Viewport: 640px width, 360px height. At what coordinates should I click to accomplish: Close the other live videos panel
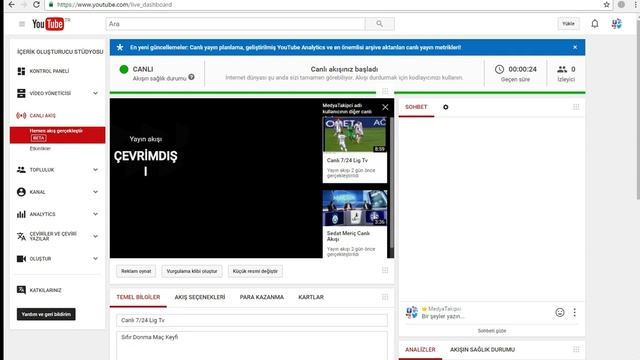(x=385, y=107)
